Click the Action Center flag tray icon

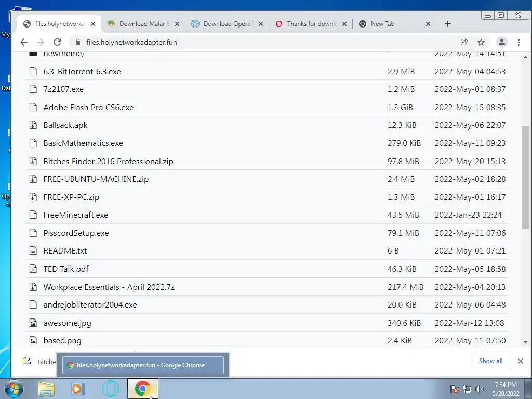(455, 389)
